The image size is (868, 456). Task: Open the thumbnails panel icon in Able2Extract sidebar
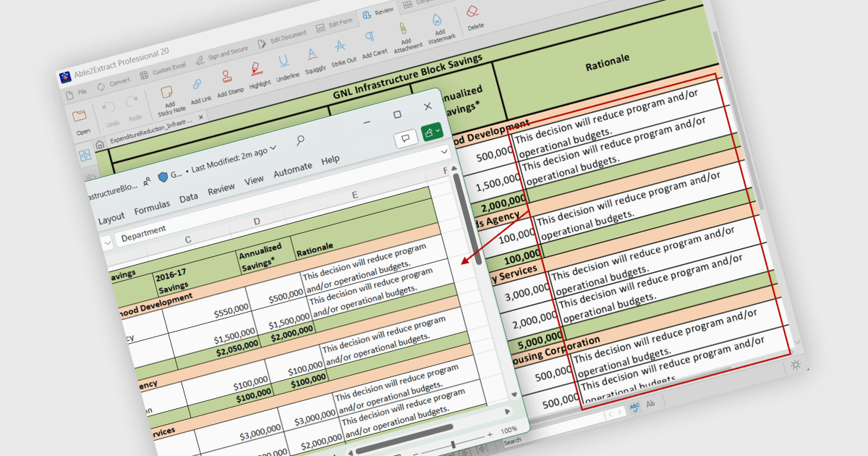tap(85, 155)
